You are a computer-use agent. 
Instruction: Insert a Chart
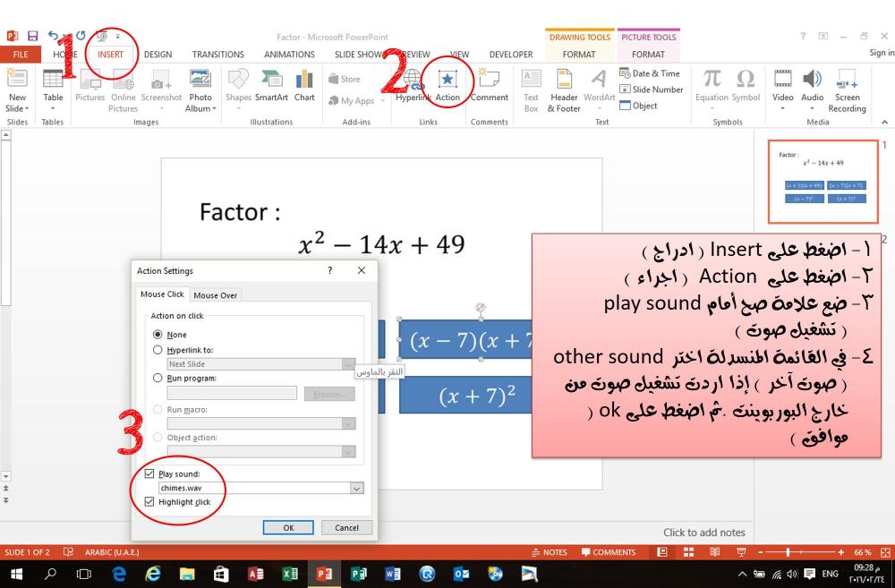304,85
